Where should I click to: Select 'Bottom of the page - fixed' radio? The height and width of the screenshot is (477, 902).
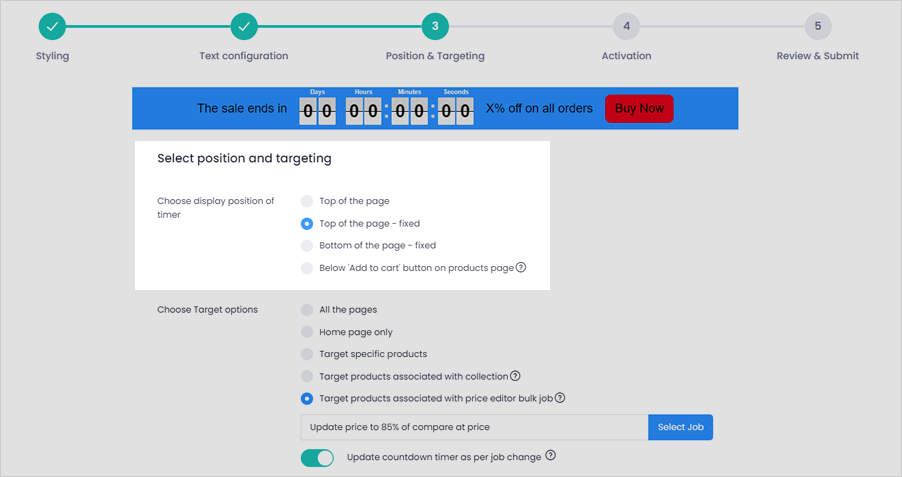[x=307, y=246]
